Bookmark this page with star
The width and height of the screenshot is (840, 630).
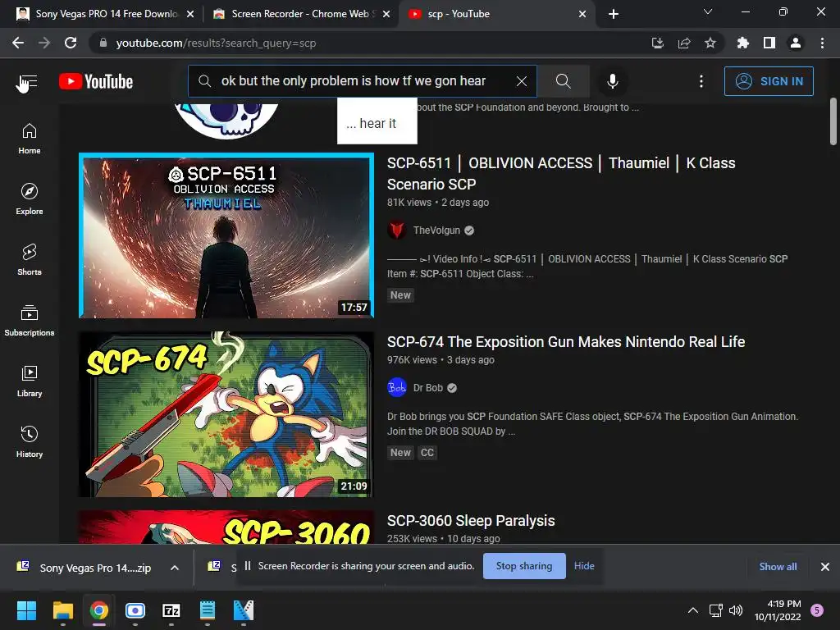710,43
